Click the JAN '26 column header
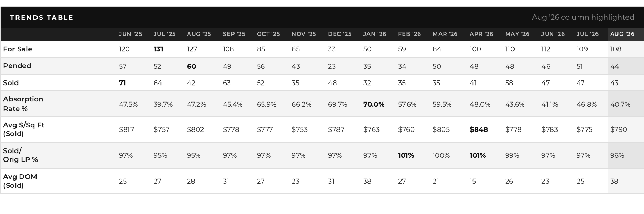The image size is (644, 214). 375,34
